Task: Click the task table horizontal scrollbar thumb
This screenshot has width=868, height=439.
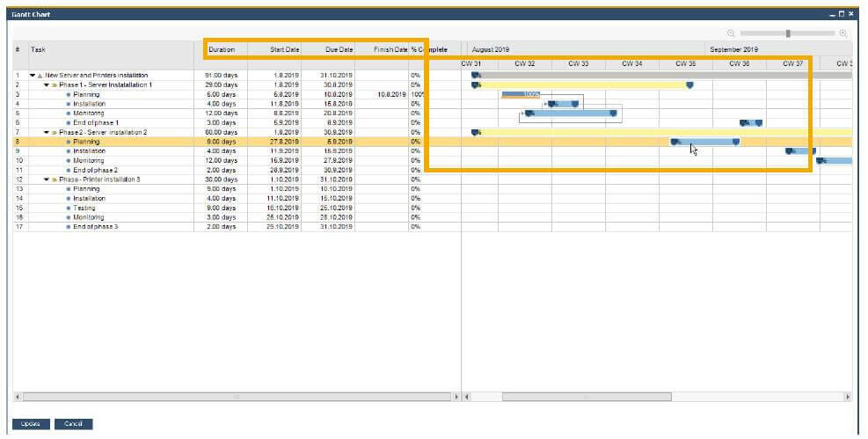Action: (x=237, y=397)
